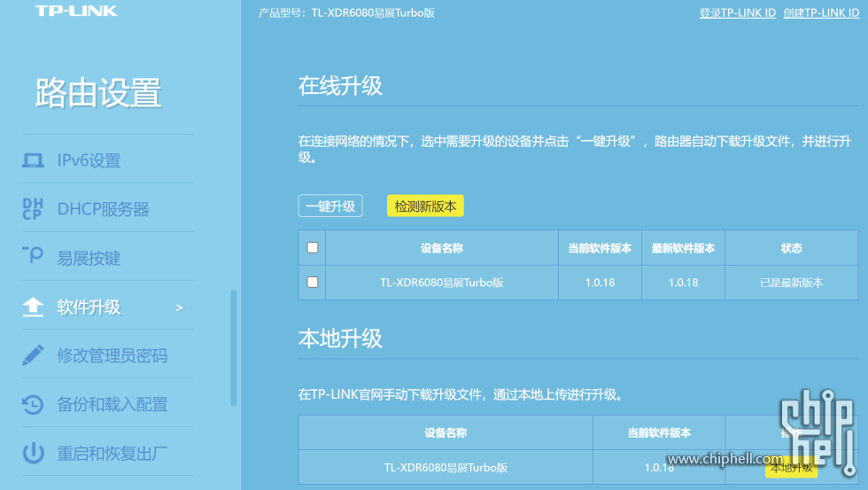Open the 登录TP-LINK ID link
Screen dimensions: 868x490
tap(737, 13)
